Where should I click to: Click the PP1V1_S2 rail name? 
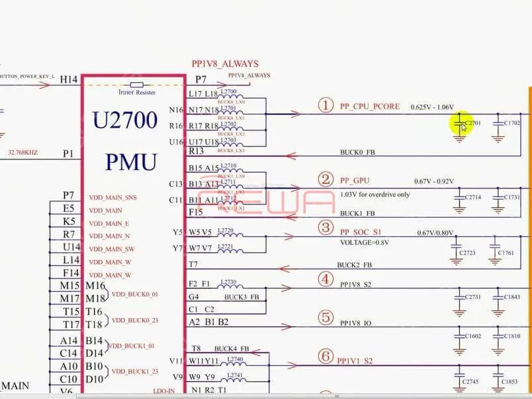pos(355,361)
